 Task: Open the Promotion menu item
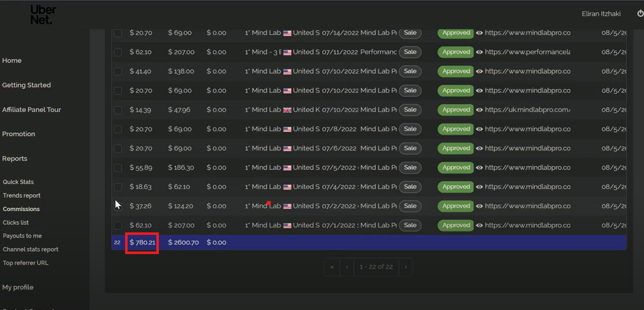pyautogui.click(x=19, y=134)
